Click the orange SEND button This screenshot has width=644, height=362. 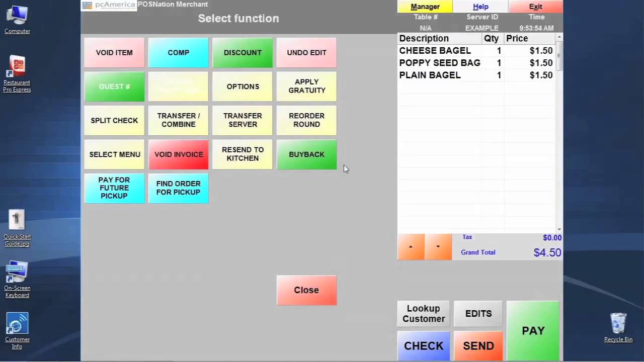point(478,346)
